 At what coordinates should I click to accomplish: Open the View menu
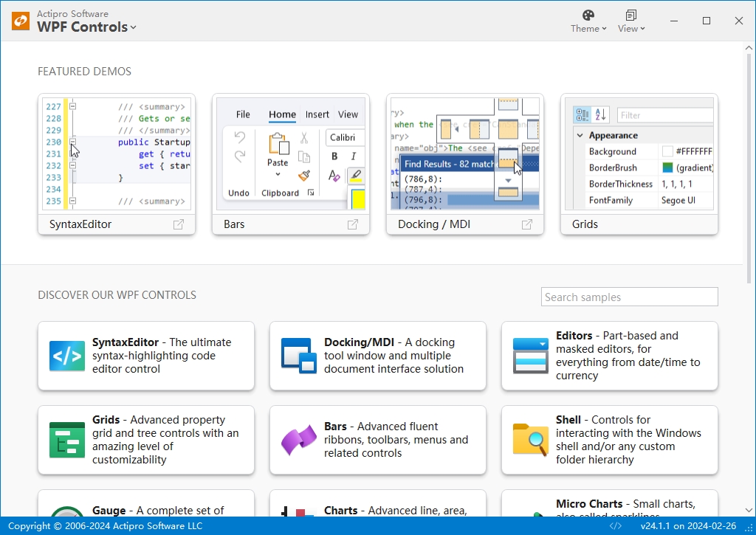631,21
